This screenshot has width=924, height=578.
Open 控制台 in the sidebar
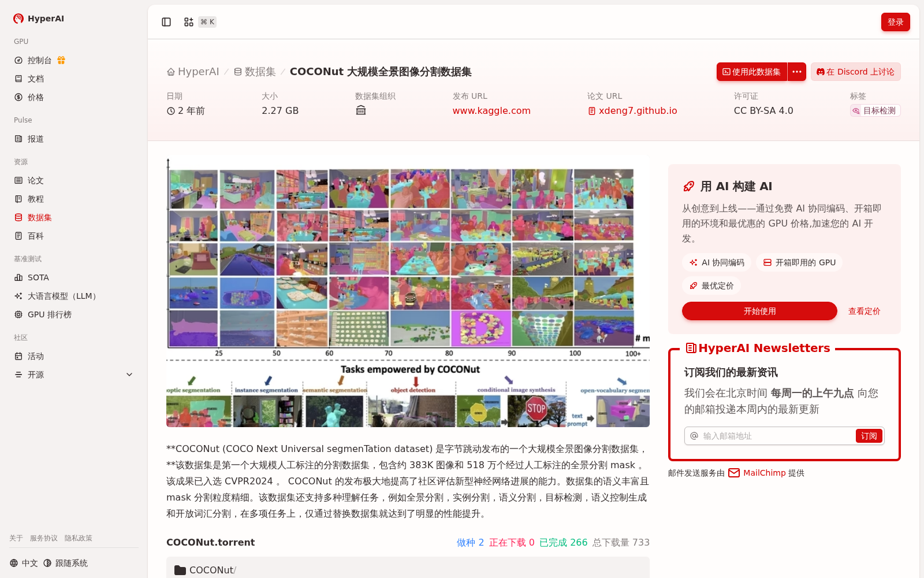(x=40, y=60)
